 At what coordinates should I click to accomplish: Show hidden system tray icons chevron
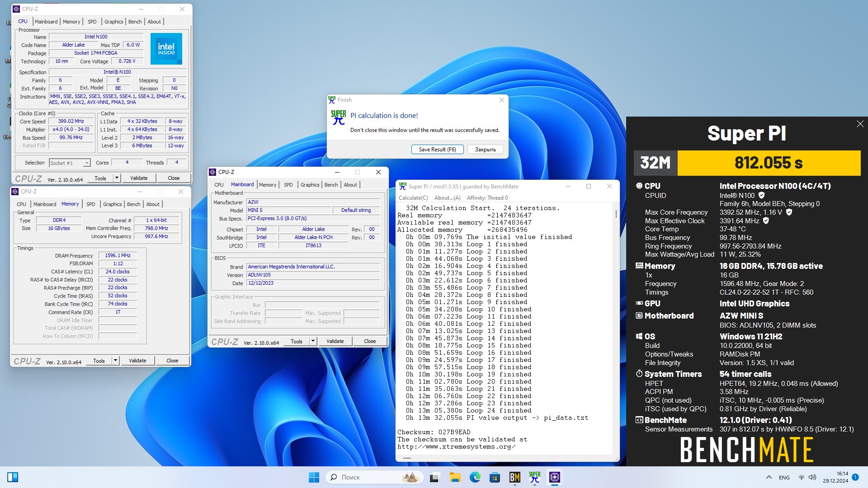[769, 477]
